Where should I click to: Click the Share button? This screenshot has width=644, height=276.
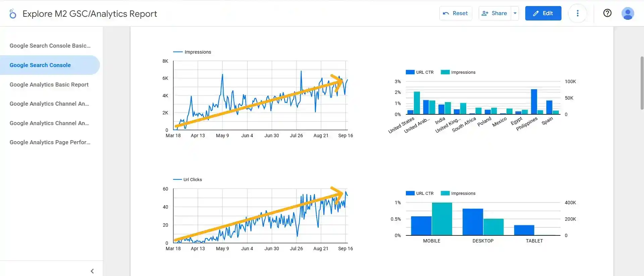pos(495,13)
